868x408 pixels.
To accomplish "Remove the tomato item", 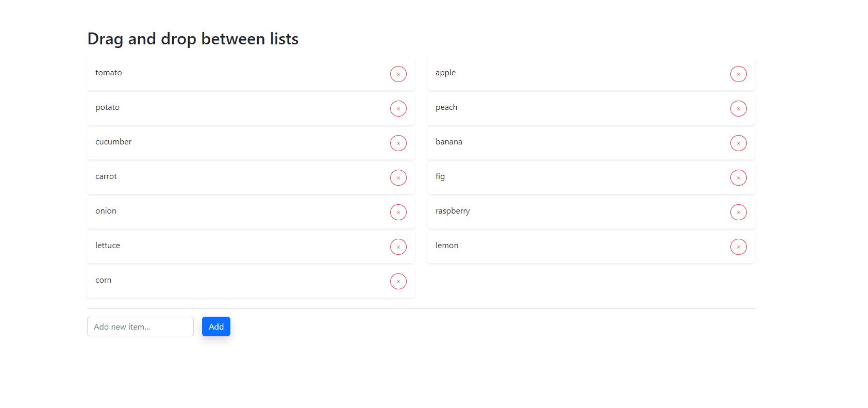I will click(x=398, y=74).
